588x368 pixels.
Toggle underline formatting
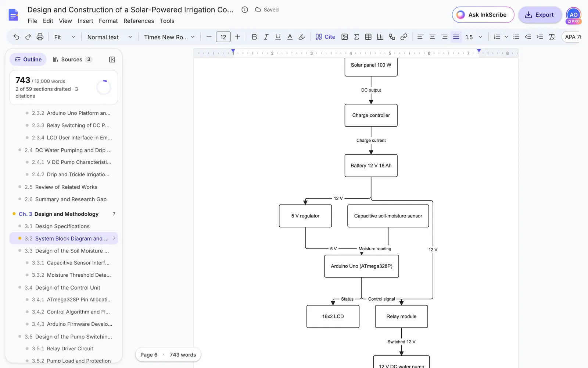pos(278,37)
